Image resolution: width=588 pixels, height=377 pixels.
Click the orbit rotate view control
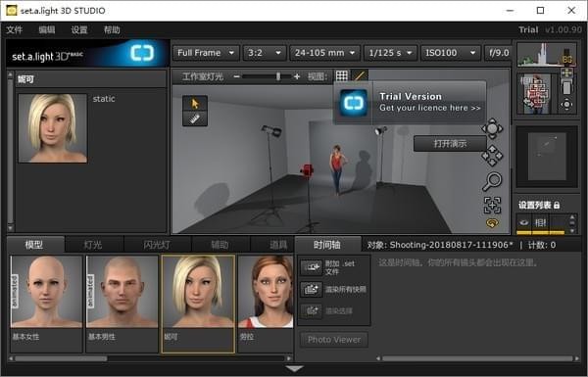[x=492, y=129]
